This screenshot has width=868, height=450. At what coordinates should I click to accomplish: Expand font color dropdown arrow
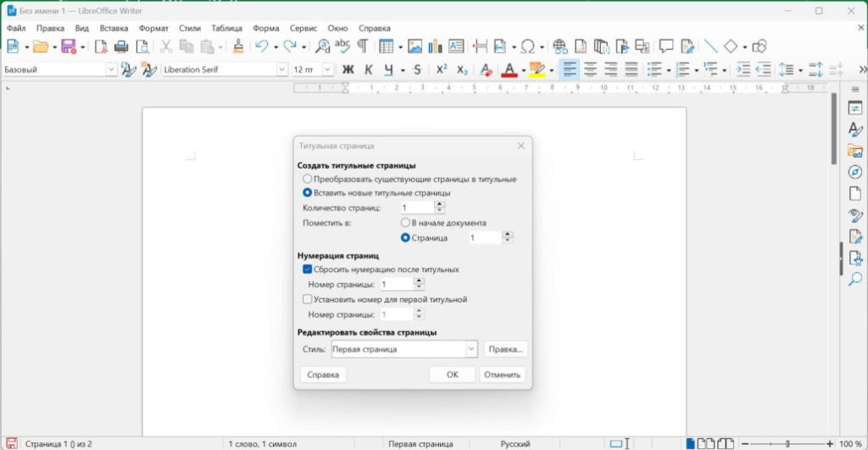523,70
